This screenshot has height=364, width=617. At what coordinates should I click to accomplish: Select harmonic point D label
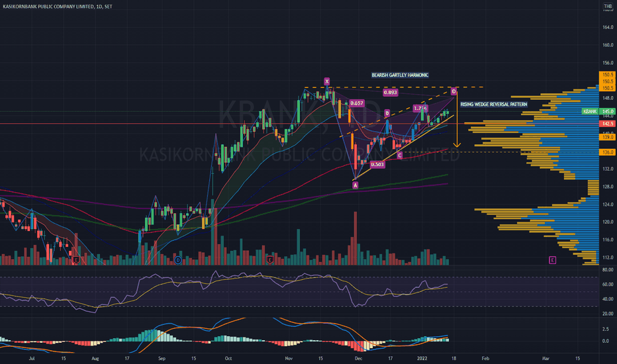pyautogui.click(x=453, y=92)
